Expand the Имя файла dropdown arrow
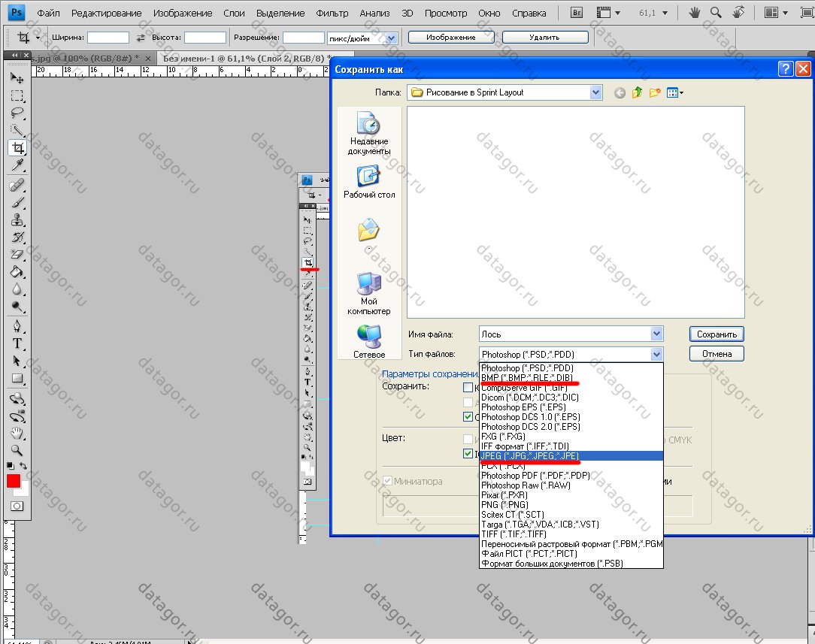The width and height of the screenshot is (815, 644). [x=657, y=334]
